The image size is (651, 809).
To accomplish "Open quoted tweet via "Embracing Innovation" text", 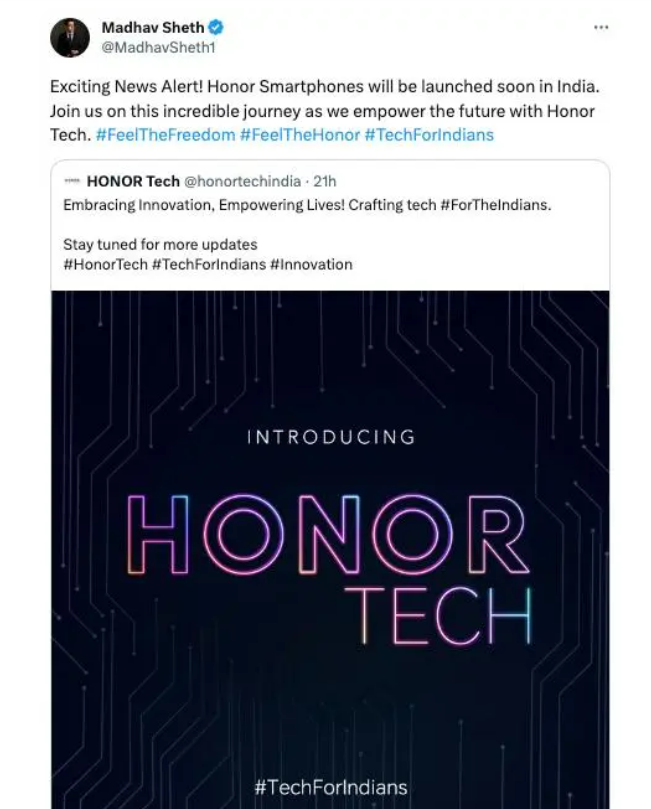I will point(150,204).
